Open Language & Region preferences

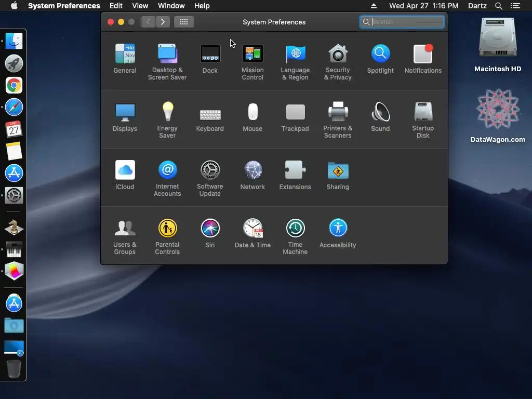tap(295, 62)
